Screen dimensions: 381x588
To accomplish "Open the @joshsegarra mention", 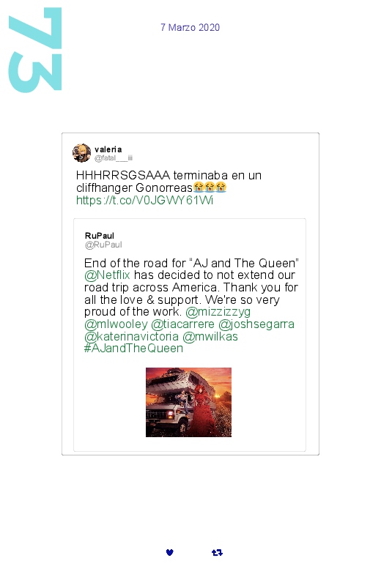I will click(256, 324).
